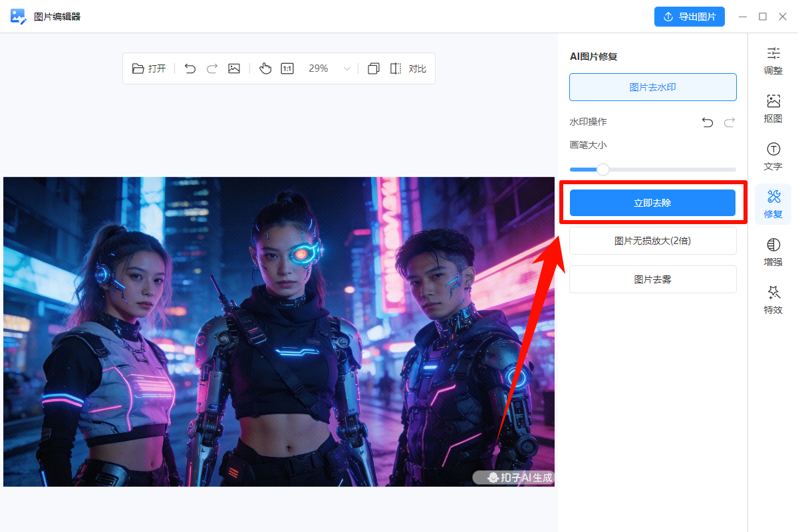The width and height of the screenshot is (798, 532).
Task: Activate the 图片去水印 watermark removal mode
Action: (x=652, y=86)
